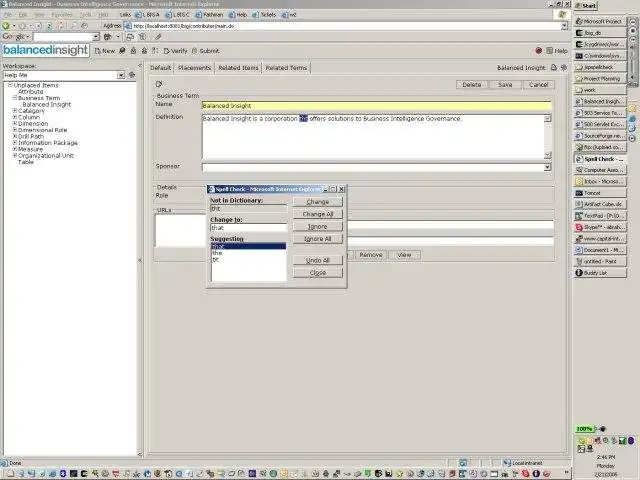
Task: Click the Tickets links bar shortcut
Action: pos(264,15)
